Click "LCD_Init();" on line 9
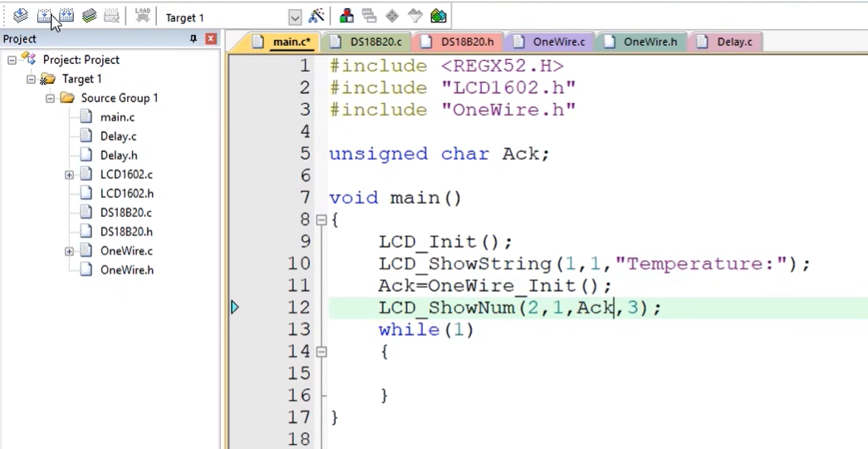 pos(445,242)
